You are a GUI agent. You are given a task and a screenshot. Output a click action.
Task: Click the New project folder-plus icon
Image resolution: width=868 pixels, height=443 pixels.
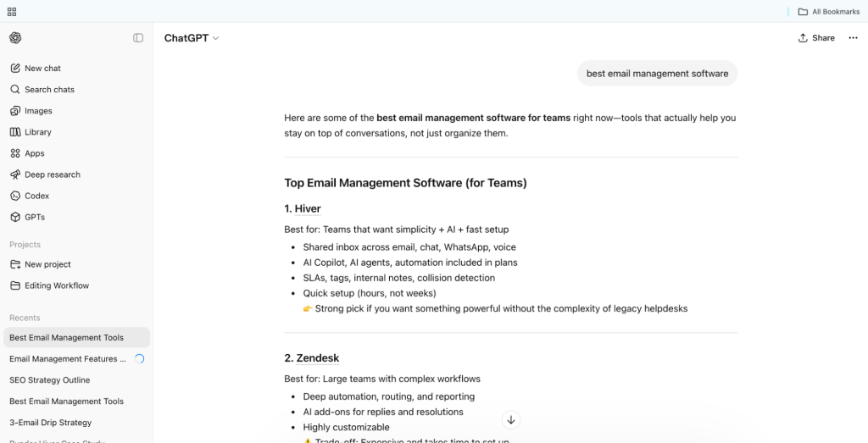point(15,264)
